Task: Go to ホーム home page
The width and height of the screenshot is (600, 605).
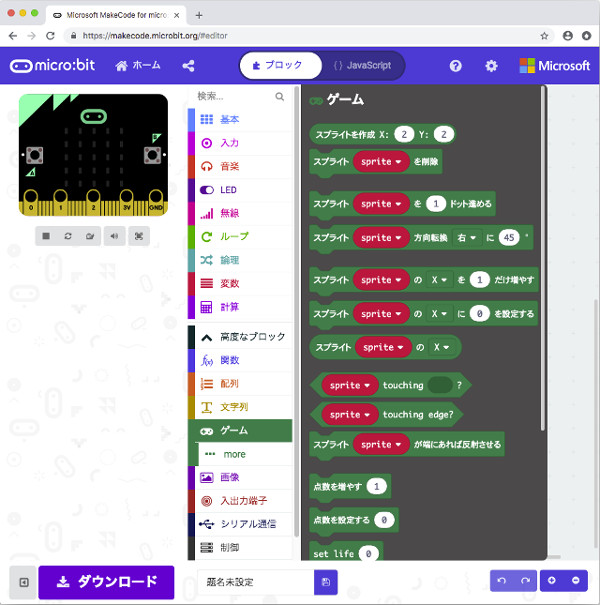Action: pyautogui.click(x=138, y=66)
